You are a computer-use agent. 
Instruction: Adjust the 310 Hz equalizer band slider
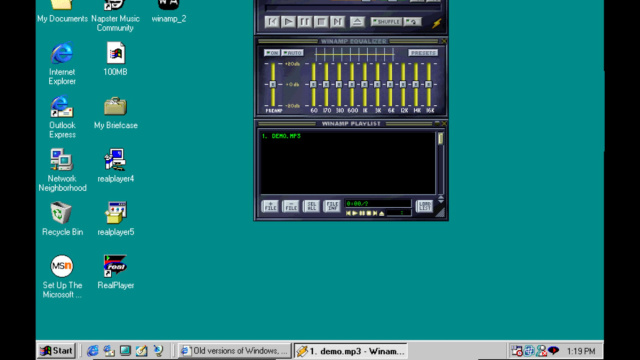(x=339, y=84)
